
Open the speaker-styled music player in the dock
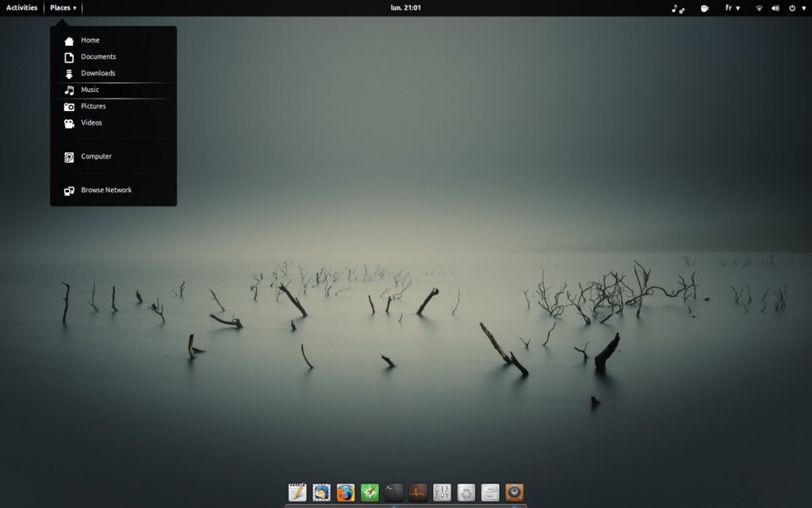point(514,492)
